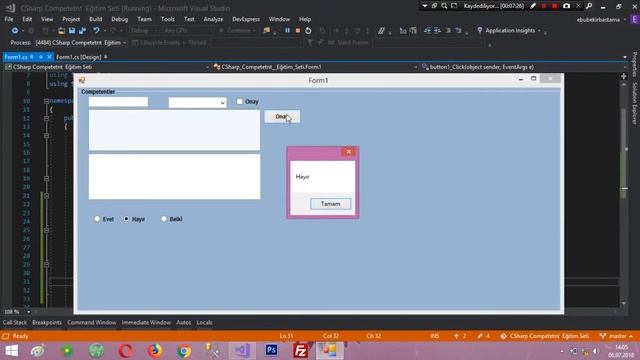Click the Find in Files toolbar icon
This screenshot has height=360, width=640.
267,31
